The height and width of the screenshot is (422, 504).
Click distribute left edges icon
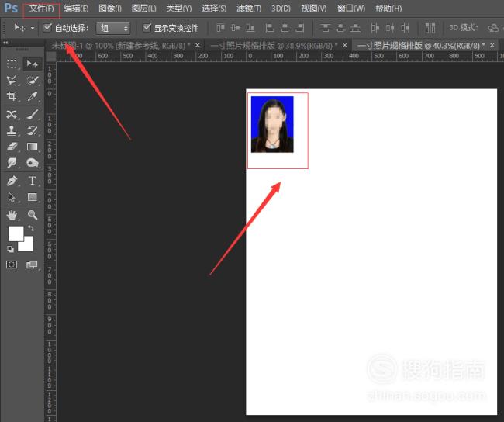375,28
